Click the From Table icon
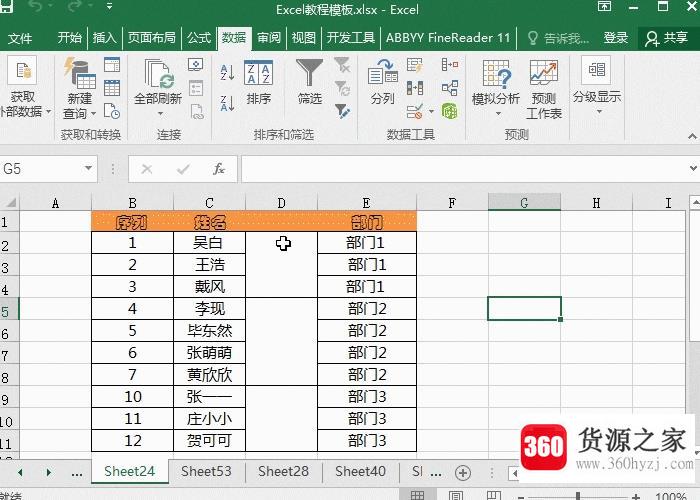The image size is (700, 500). [112, 88]
